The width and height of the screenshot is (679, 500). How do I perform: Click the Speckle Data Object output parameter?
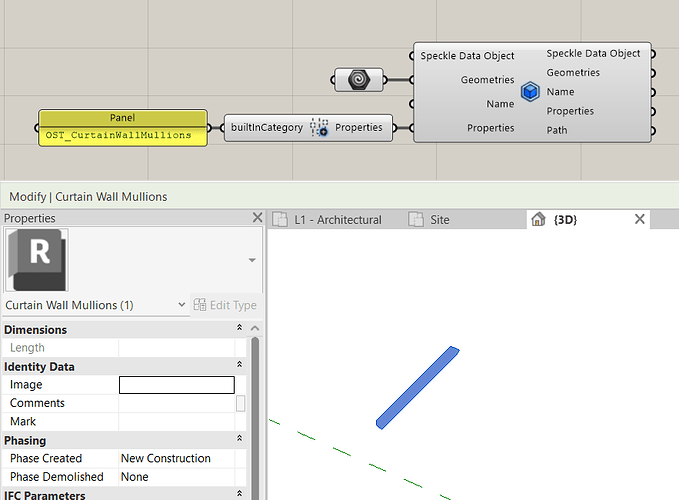593,53
